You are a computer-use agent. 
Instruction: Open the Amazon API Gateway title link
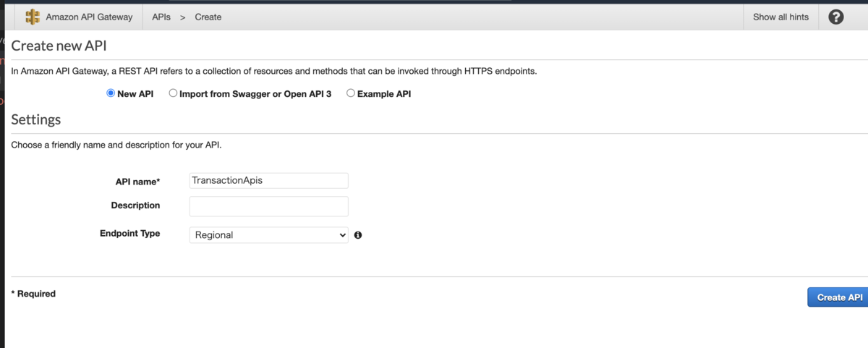pyautogui.click(x=89, y=17)
